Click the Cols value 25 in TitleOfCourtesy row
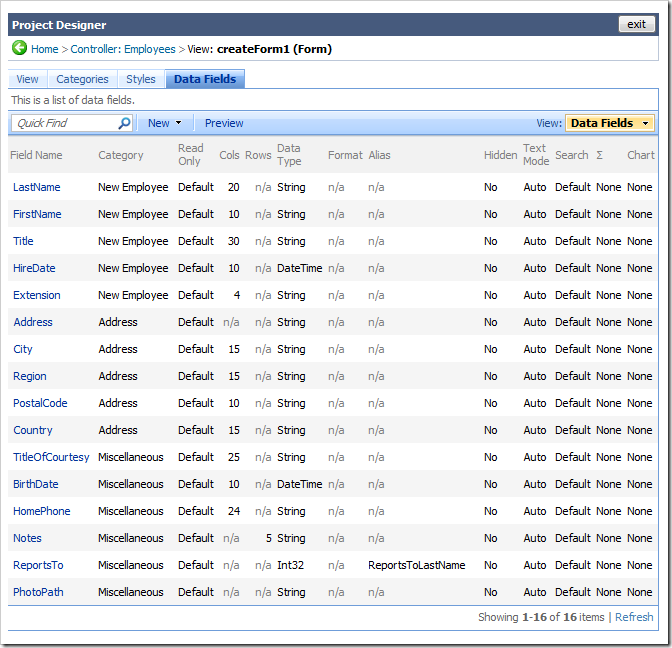Screen dimensions: 672x648 tap(234, 457)
